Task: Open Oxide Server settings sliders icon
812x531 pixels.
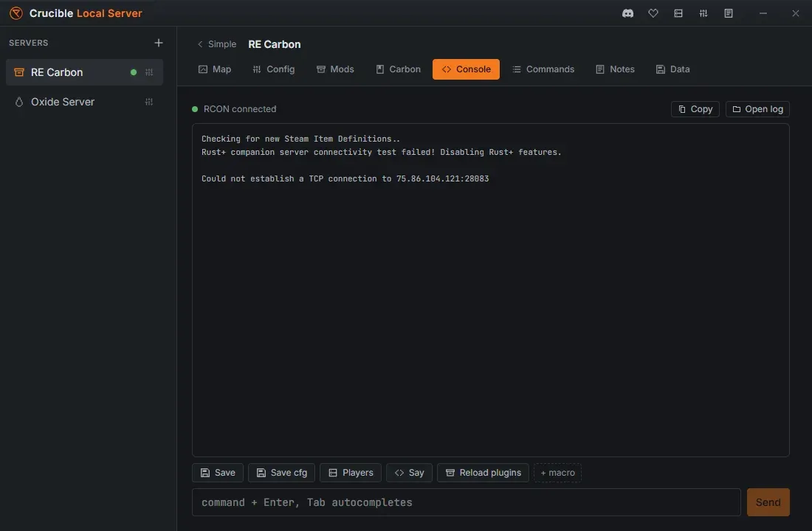Action: coord(149,102)
